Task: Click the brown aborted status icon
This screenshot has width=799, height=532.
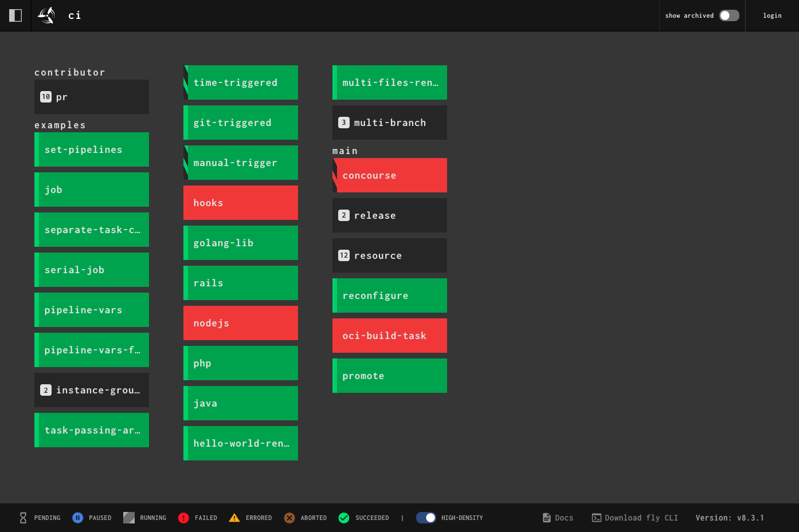Action: pyautogui.click(x=289, y=518)
